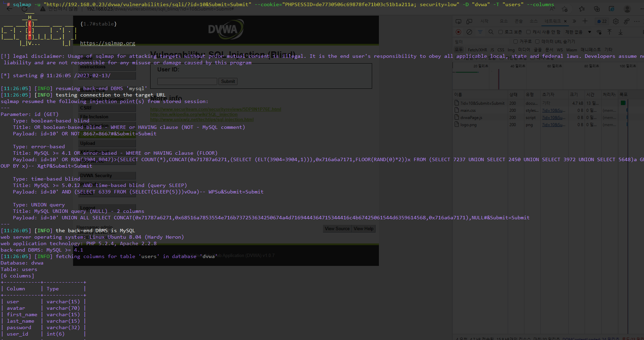Check the 데이터 URL 숨기기 checkbox
Image resolution: width=644 pixels, height=340 pixels.
(x=537, y=41)
